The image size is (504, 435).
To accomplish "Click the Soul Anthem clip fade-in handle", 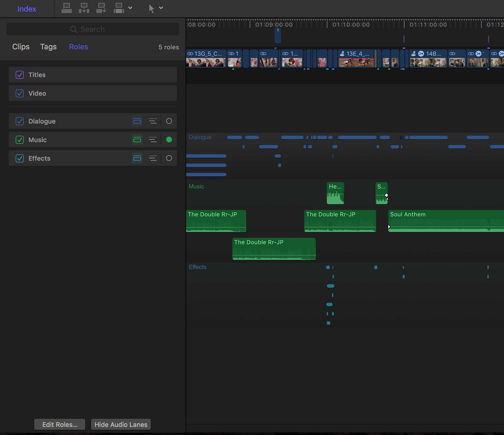I will pyautogui.click(x=389, y=227).
